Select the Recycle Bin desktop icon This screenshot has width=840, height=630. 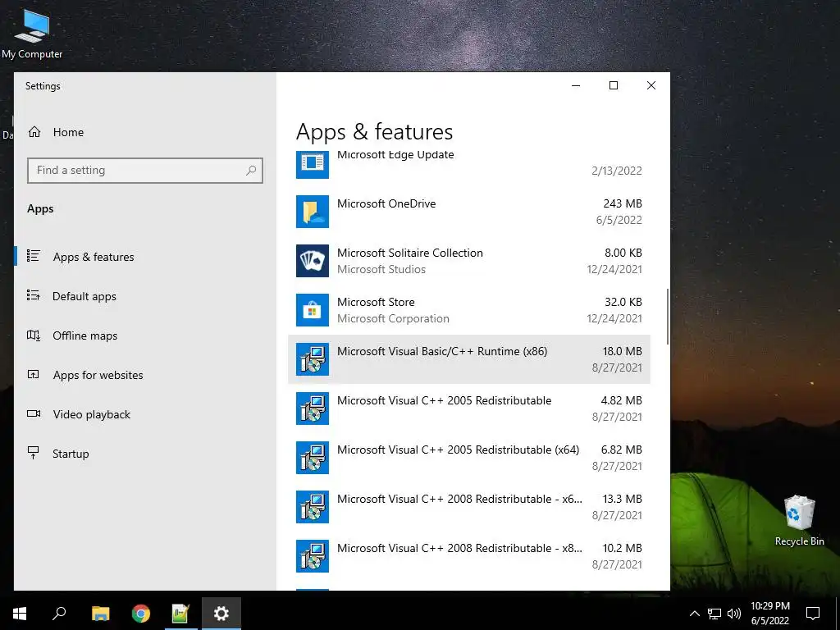pos(799,520)
